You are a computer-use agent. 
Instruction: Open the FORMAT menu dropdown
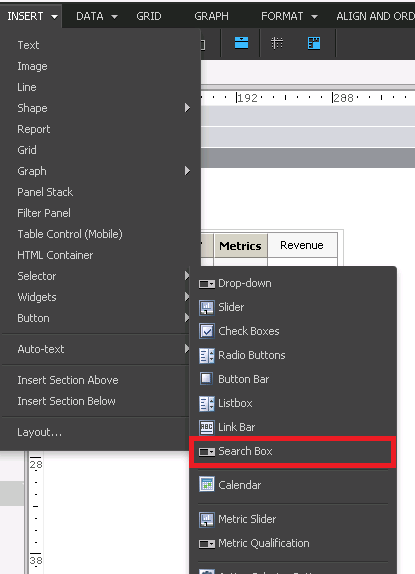pyautogui.click(x=289, y=16)
